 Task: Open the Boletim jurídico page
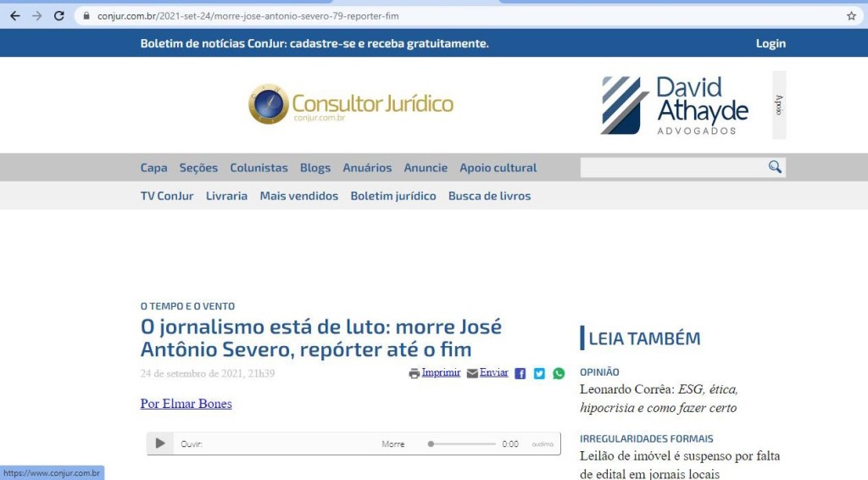point(392,196)
